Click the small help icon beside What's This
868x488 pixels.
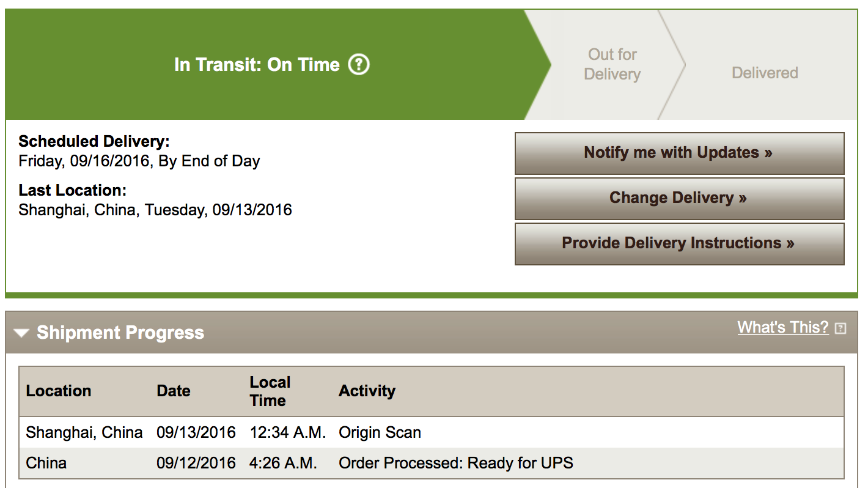click(x=840, y=328)
